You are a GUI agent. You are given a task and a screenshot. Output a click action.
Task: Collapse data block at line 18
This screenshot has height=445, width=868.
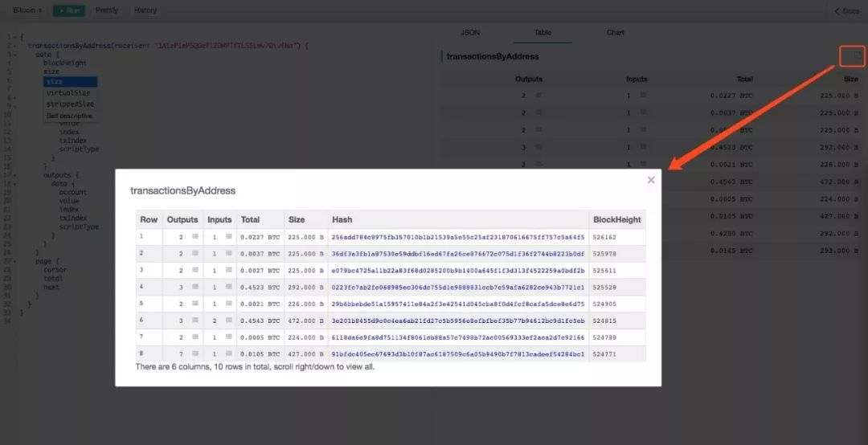pos(15,183)
